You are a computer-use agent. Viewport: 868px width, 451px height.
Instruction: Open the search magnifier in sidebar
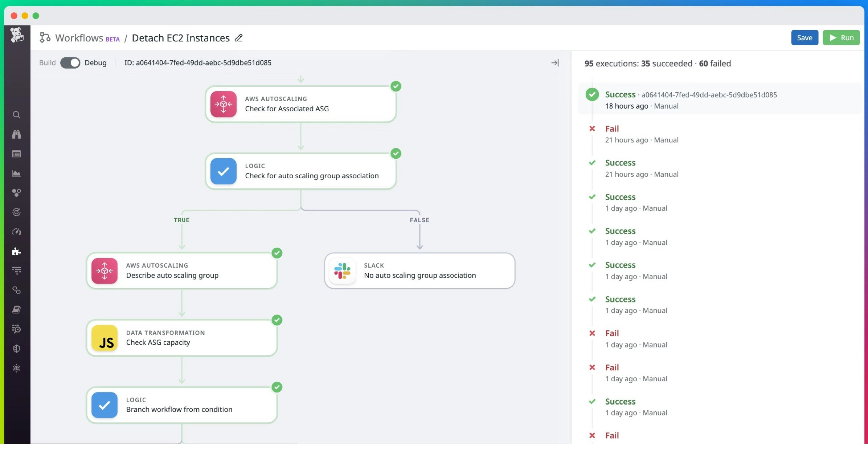coord(16,115)
